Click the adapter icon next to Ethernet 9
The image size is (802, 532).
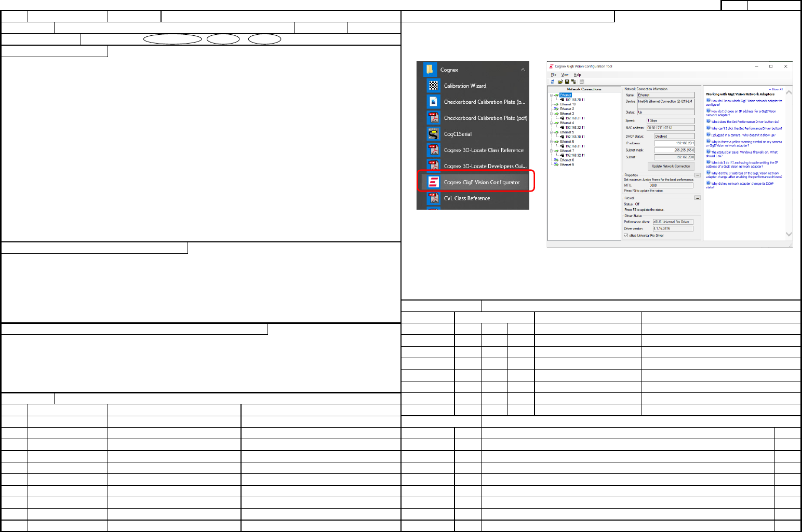(x=557, y=165)
